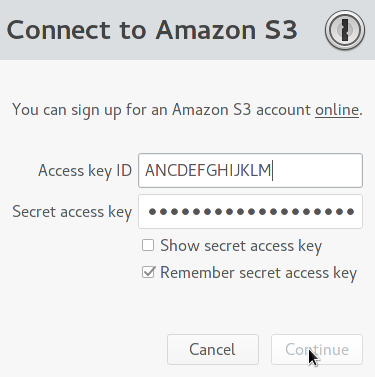The width and height of the screenshot is (375, 377).
Task: Click the masked password dots
Action: click(251, 212)
